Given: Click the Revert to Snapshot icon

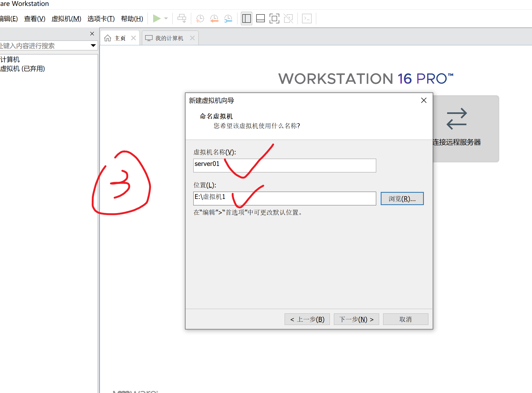Looking at the screenshot, I should tap(214, 18).
